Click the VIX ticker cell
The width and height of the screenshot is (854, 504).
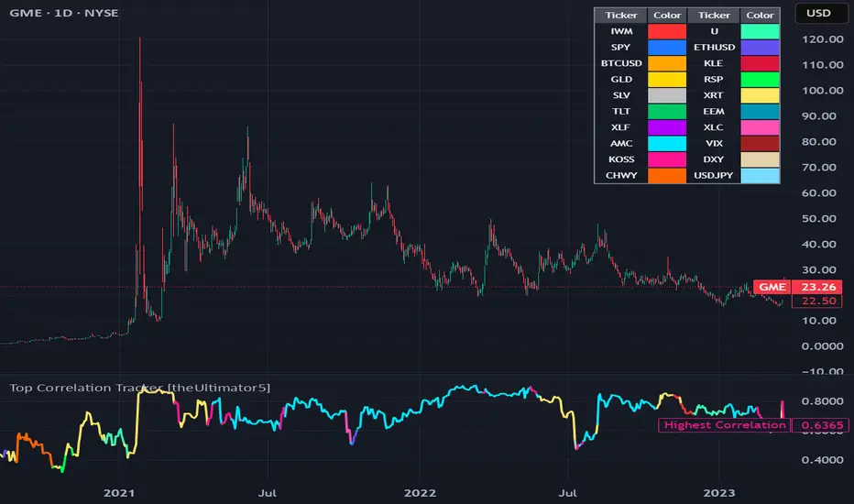click(x=714, y=143)
